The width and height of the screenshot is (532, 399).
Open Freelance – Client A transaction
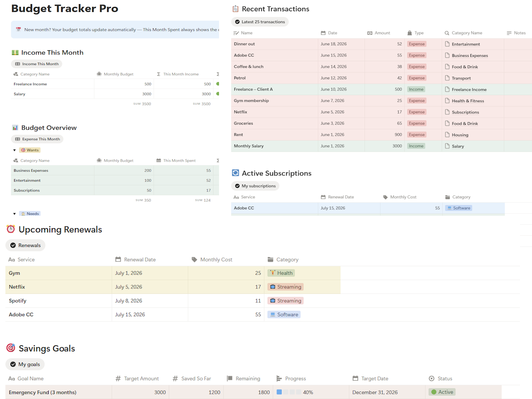(253, 89)
